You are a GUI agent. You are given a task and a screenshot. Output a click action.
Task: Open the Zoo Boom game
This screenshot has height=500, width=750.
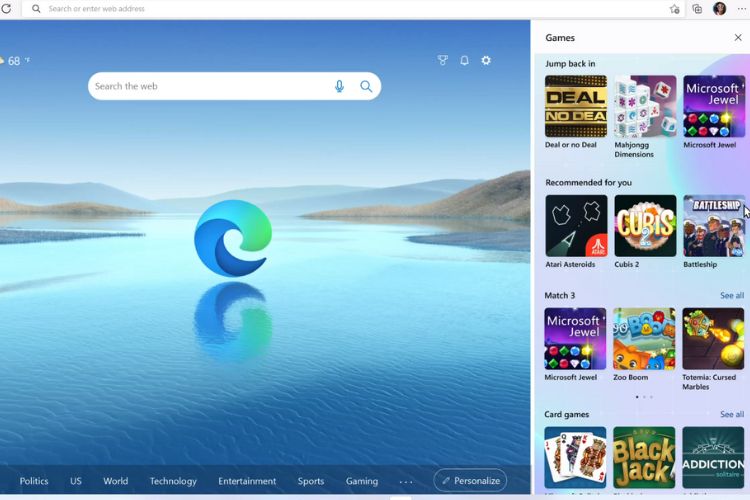pyautogui.click(x=644, y=338)
